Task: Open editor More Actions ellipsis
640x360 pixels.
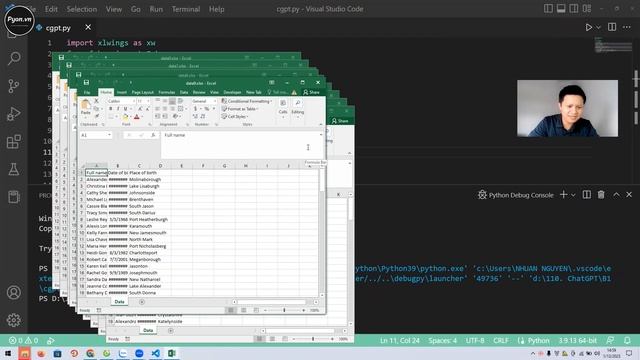Action: tap(627, 27)
